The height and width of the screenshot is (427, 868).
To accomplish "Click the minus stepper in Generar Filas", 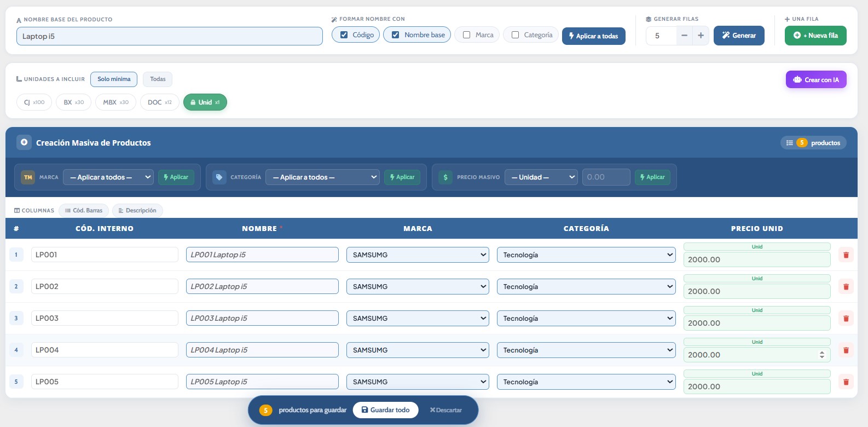I will click(x=684, y=36).
